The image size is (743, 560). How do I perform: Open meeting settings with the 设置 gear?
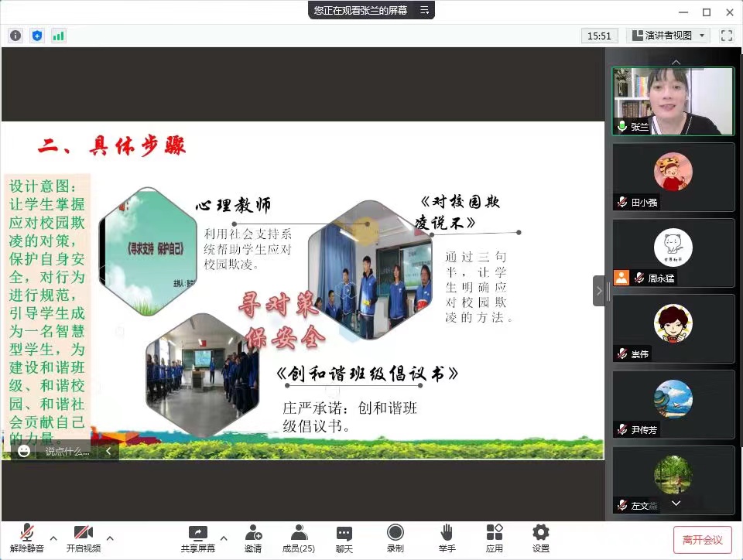[539, 535]
